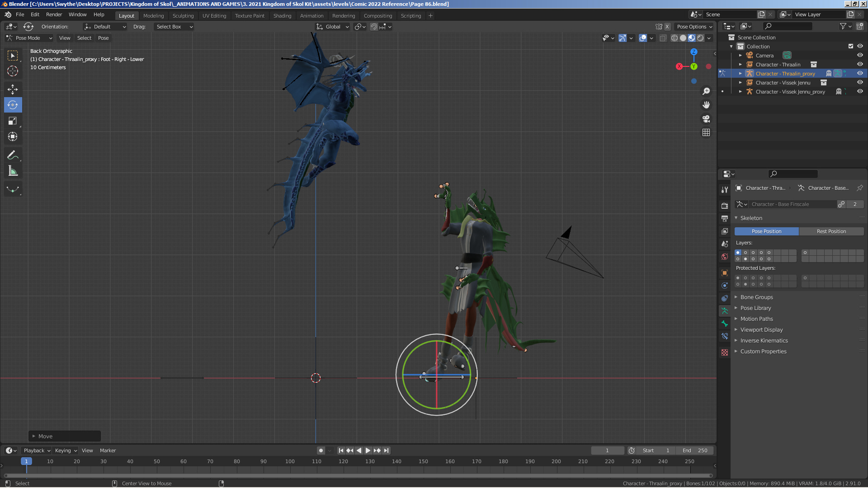This screenshot has height=488, width=868.
Task: Hide the Camera object in outliner
Action: pos(860,55)
